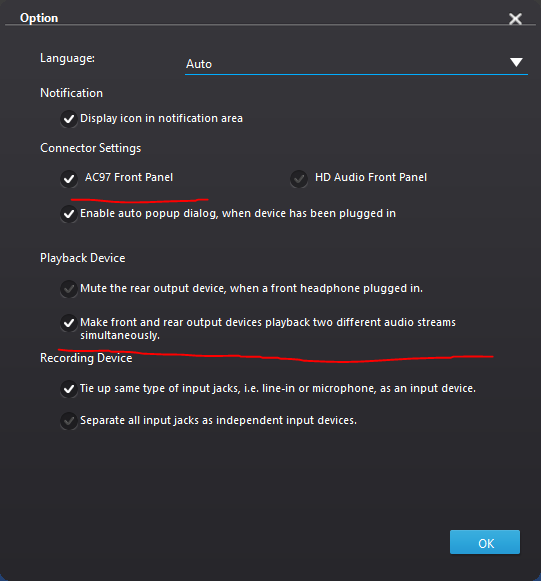
Task: Select the AC97 Front Panel option
Action: [69, 179]
